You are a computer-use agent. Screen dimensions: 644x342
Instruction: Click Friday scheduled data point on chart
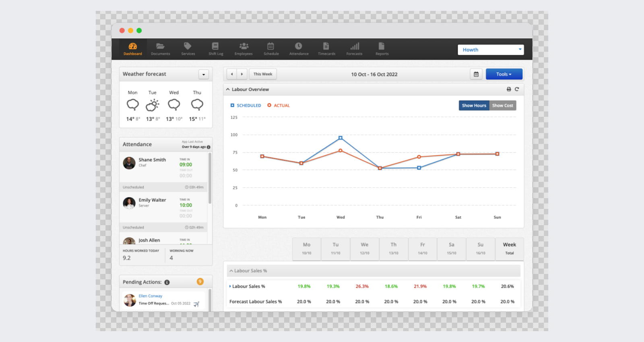(x=419, y=168)
